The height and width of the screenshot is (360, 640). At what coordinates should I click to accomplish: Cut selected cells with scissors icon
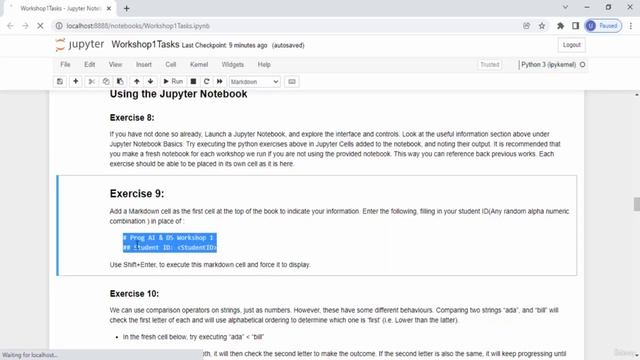coord(91,82)
